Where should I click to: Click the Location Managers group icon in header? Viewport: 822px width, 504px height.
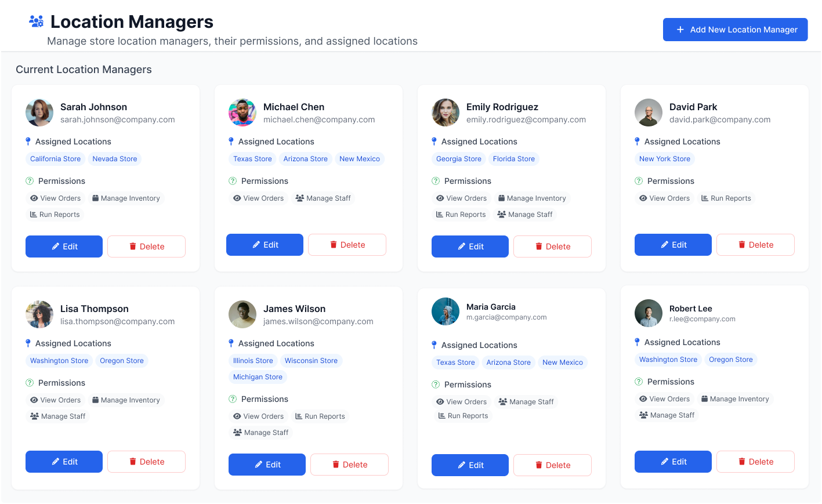[36, 21]
